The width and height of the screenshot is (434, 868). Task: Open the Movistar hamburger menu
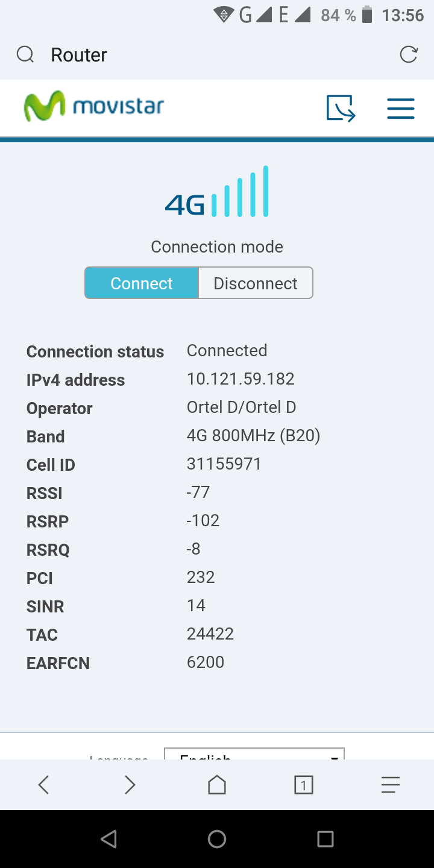400,108
